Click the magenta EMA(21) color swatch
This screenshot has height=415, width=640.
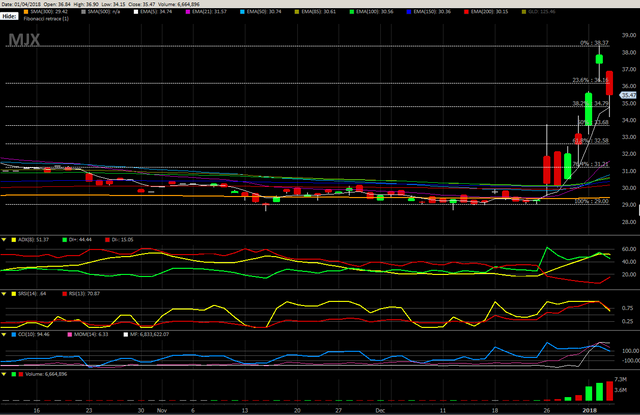pyautogui.click(x=188, y=12)
